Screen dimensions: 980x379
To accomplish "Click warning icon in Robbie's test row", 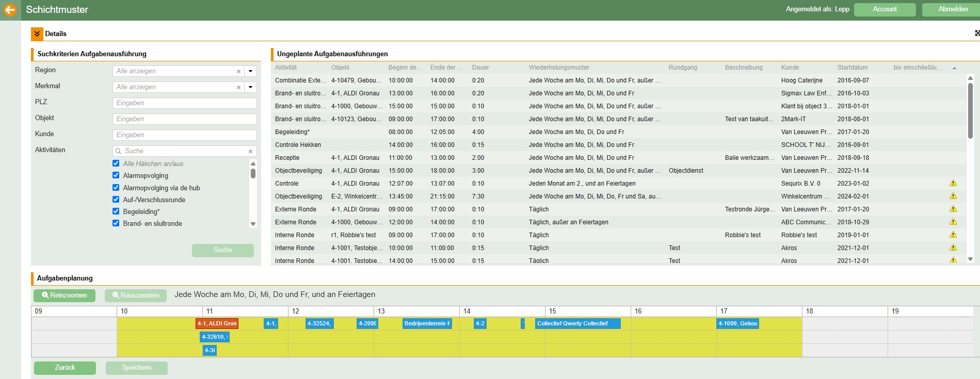I will [x=953, y=235].
